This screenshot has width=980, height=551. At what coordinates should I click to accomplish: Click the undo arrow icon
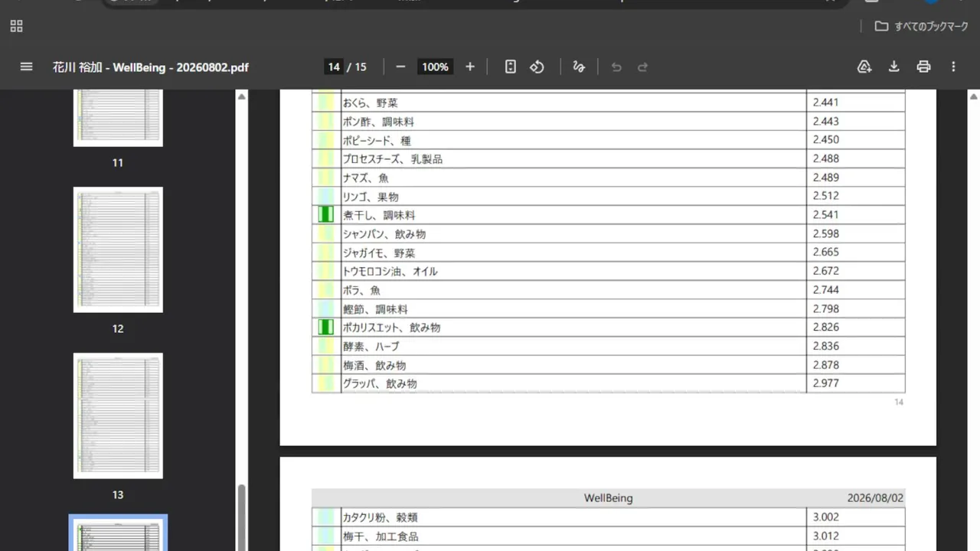616,67
